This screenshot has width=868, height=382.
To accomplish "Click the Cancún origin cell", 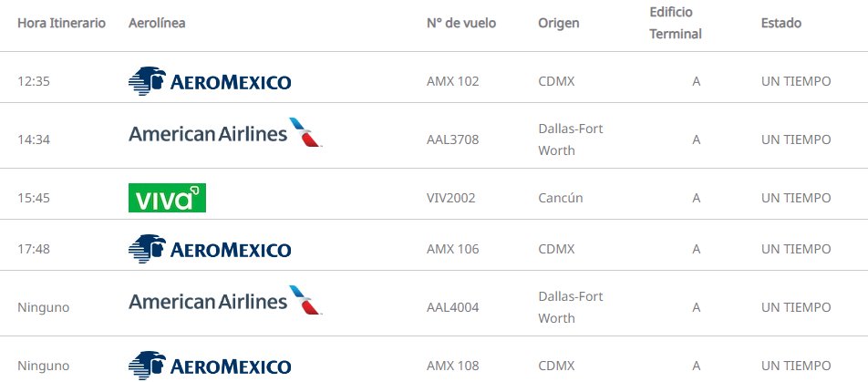I will click(561, 198).
